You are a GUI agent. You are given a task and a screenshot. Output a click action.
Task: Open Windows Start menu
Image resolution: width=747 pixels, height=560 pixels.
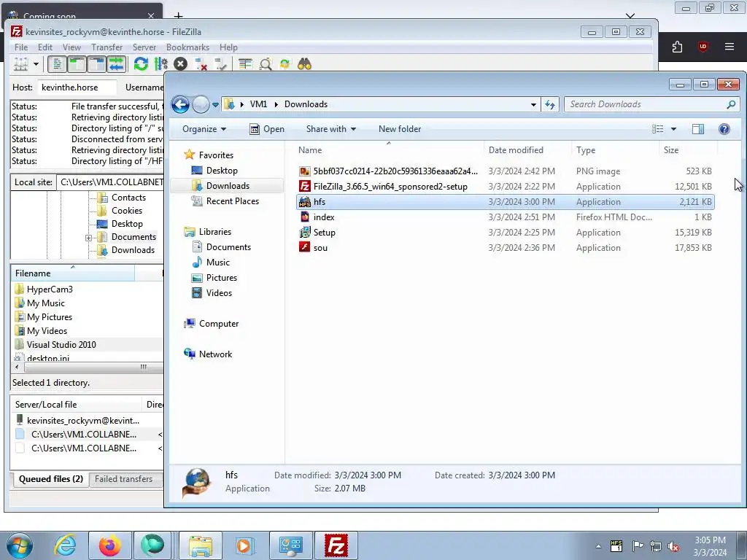(20, 545)
